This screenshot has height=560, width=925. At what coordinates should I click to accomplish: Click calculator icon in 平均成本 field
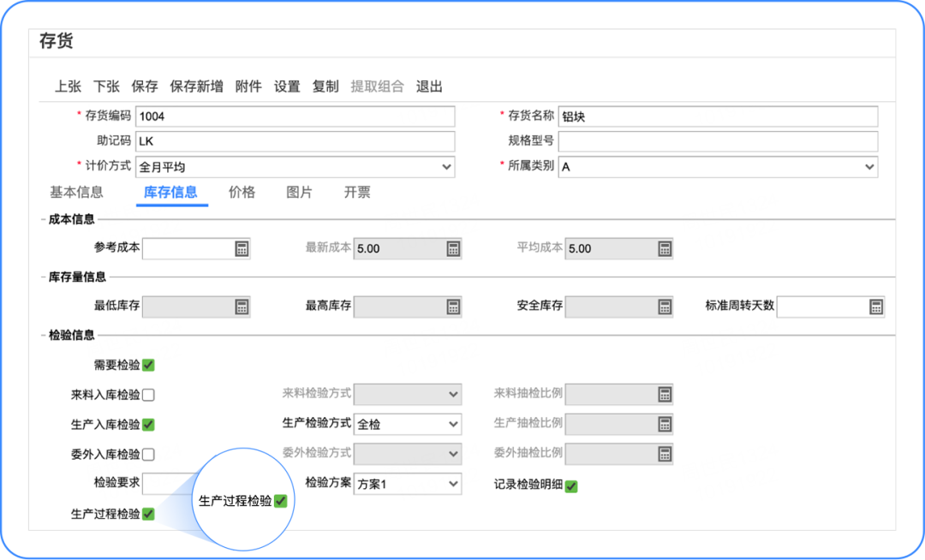tap(665, 248)
